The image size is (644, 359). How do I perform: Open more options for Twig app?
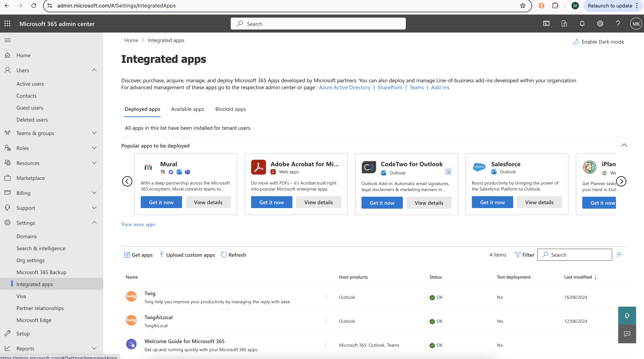(x=326, y=297)
